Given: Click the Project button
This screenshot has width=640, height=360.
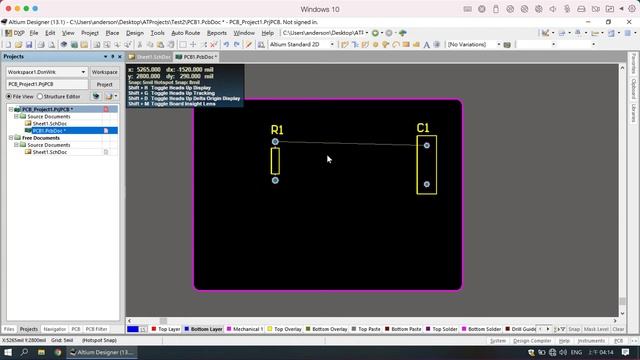Looking at the screenshot, I should [104, 84].
